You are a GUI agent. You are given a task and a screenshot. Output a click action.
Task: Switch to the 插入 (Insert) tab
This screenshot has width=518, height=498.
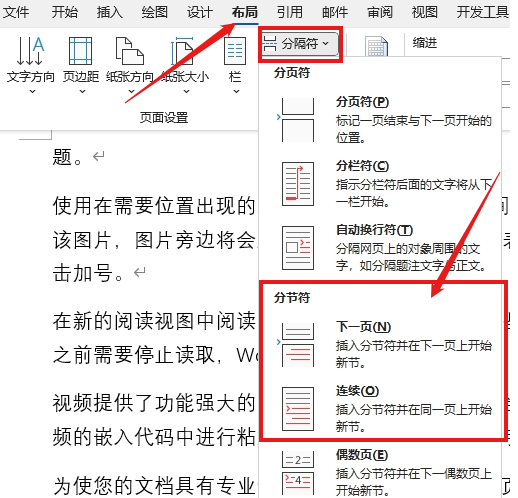(109, 12)
